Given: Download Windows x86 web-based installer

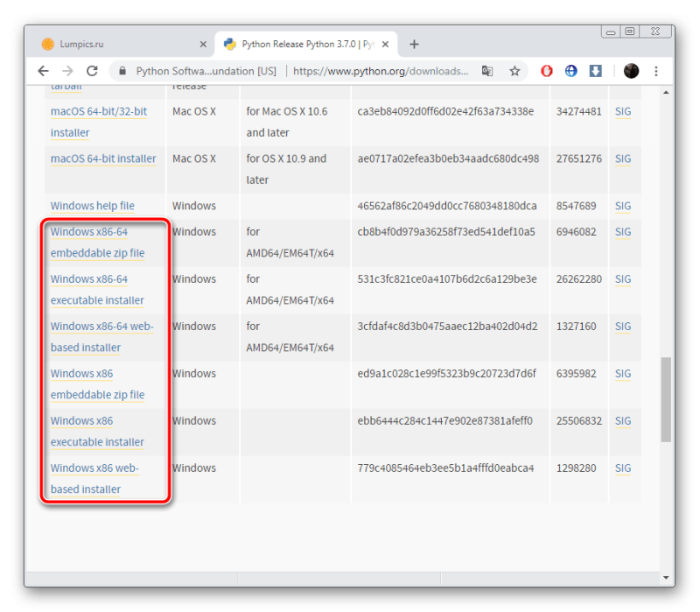Looking at the screenshot, I should [x=94, y=478].
